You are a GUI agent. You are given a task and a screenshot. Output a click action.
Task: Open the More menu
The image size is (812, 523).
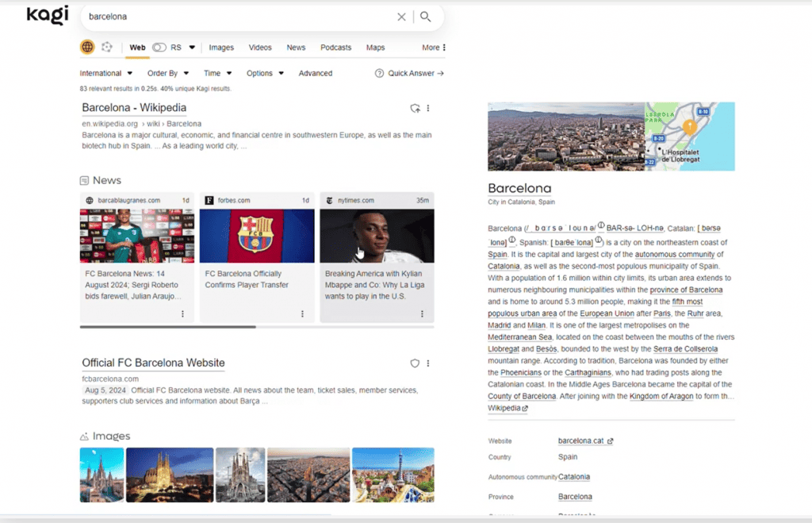coord(434,47)
